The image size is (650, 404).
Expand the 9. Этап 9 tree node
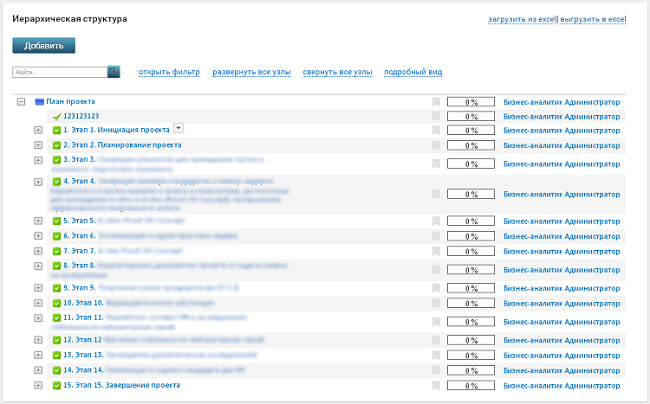[38, 288]
